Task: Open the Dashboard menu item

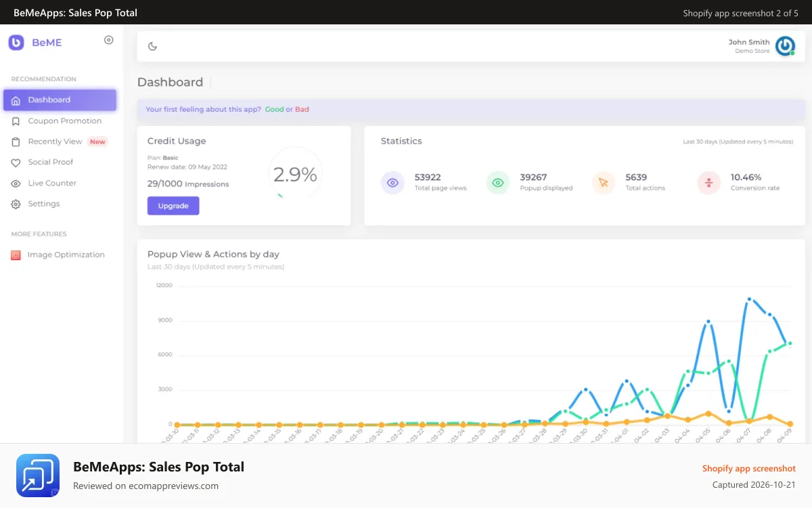Action: (60, 100)
